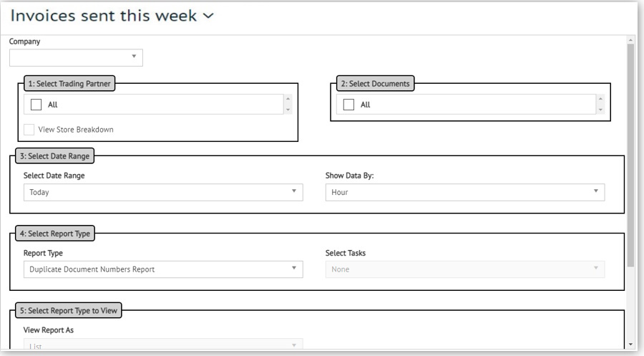
Task: Tick the All checkbox under Select Documents
Action: click(x=348, y=105)
